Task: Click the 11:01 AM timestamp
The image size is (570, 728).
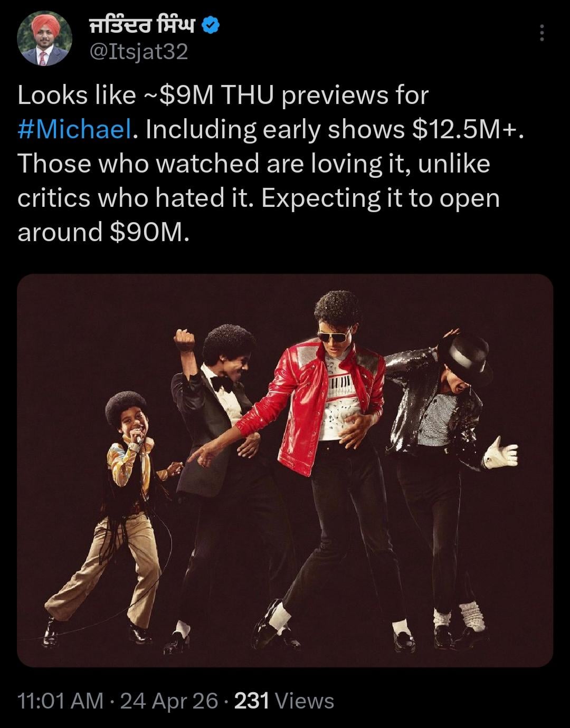Action: click(x=61, y=701)
